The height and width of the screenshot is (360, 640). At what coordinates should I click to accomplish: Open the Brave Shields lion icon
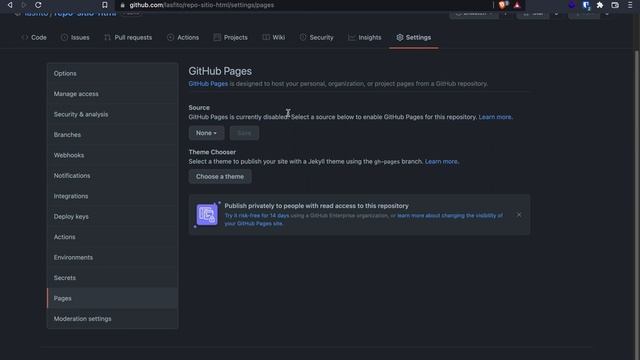[x=502, y=5]
